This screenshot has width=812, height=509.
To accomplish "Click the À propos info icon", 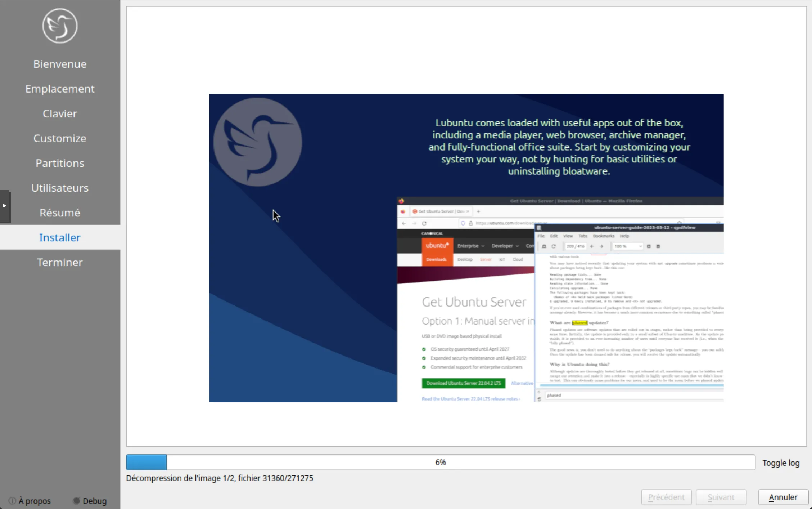I will 12,501.
